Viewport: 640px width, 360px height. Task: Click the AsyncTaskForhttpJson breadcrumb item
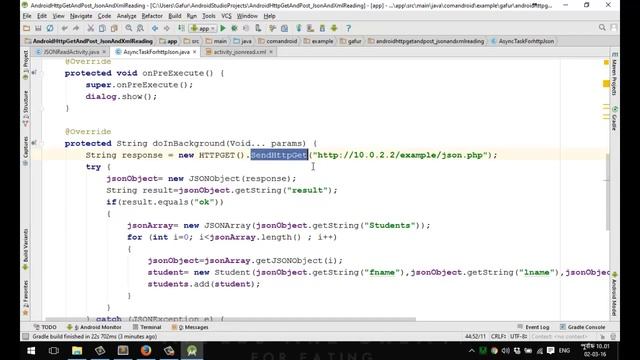point(522,41)
